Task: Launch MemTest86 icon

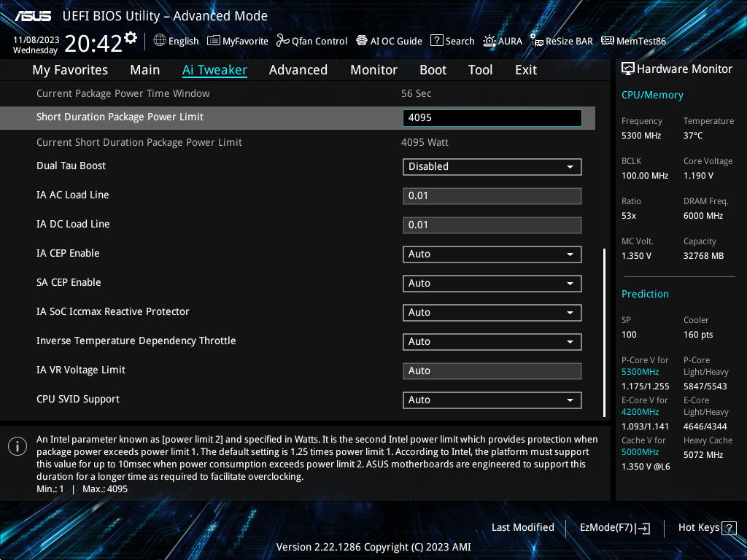Action: coord(608,41)
